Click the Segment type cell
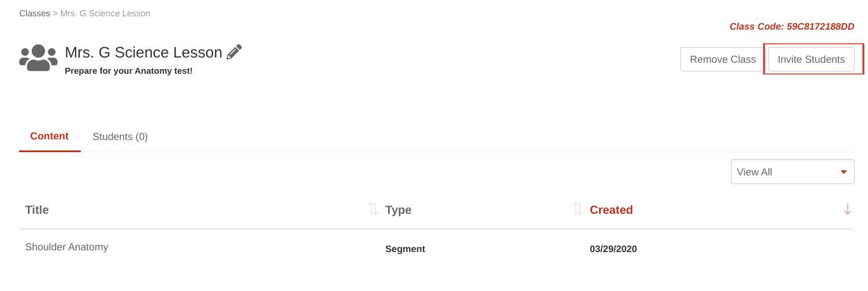Image resolution: width=868 pixels, height=291 pixels. [405, 249]
